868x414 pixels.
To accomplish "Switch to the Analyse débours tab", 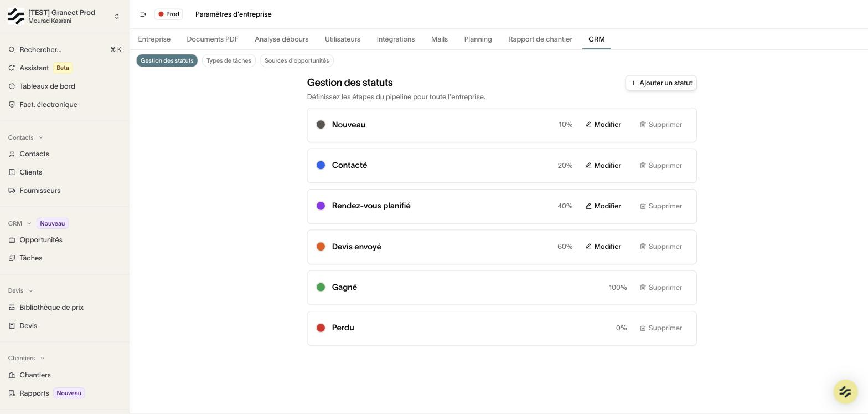I will tap(282, 39).
